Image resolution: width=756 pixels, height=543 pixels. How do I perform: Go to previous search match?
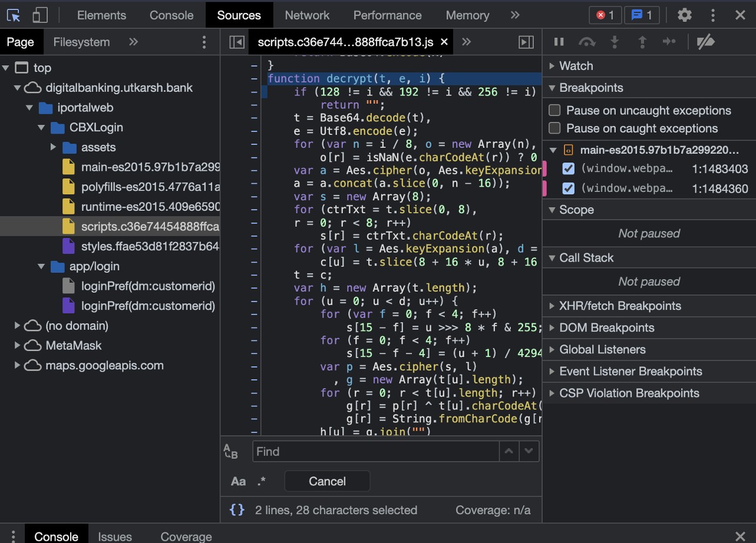pos(509,452)
